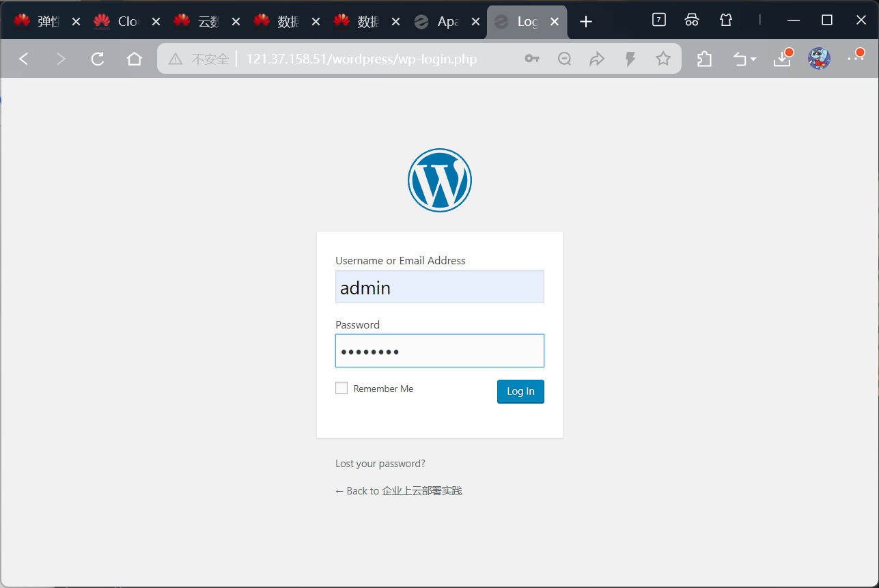The width and height of the screenshot is (879, 588).
Task: Click the incognito glasses icon
Action: (692, 20)
